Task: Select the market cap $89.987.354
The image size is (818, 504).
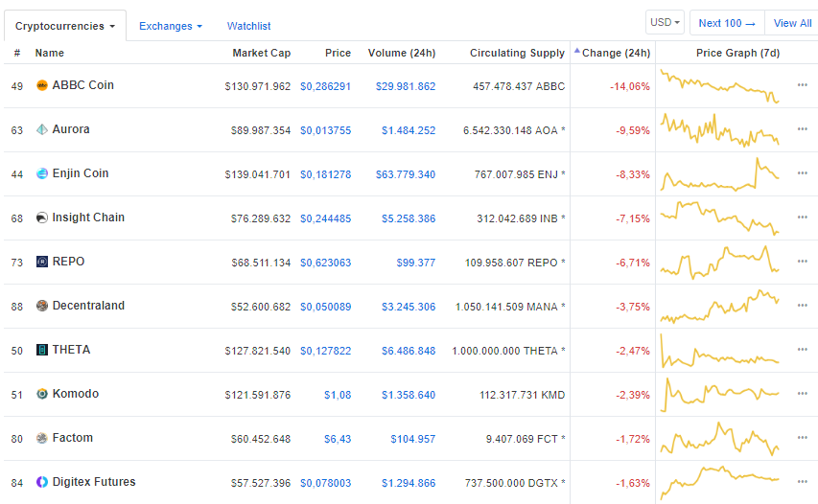Action: tap(261, 131)
